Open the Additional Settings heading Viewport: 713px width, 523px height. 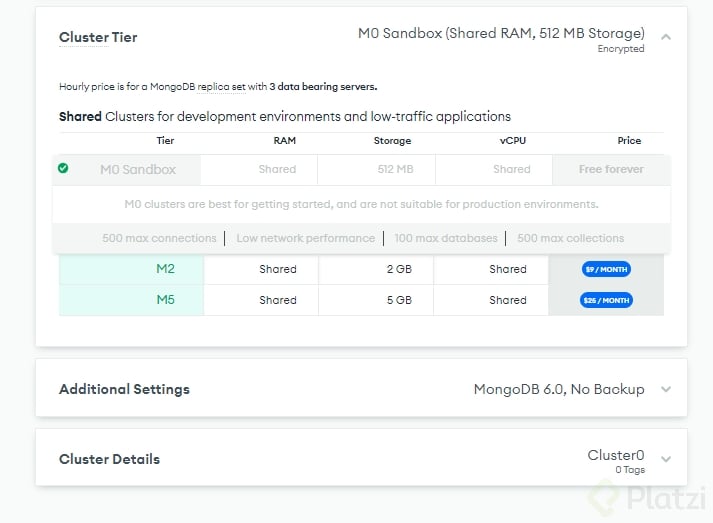[x=124, y=389]
